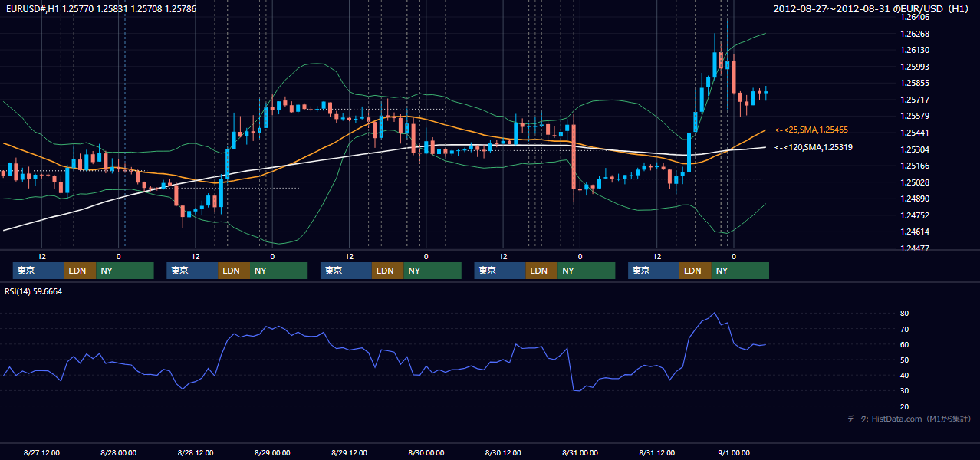Click price axis value 1.26406
Screen dimensions: 980x460
coord(914,17)
